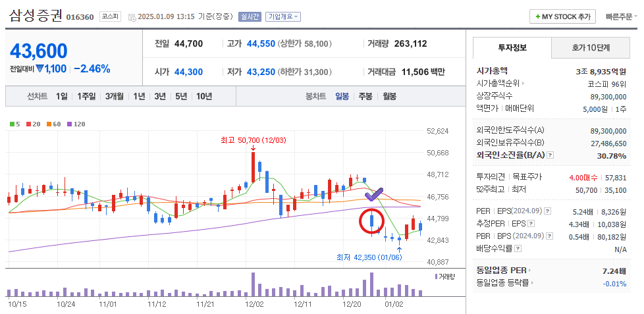
Task: Click the help icon next to PER EPS(2024.09)
Action: (x=547, y=211)
